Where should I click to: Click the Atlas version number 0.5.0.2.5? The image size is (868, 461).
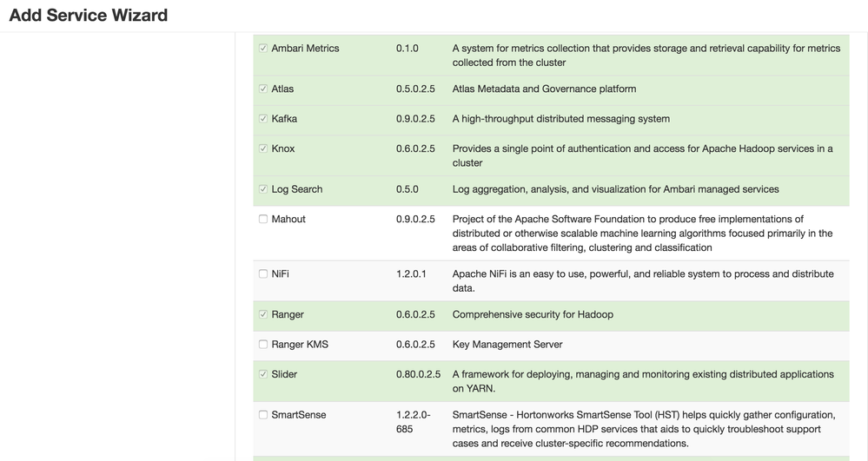415,89
